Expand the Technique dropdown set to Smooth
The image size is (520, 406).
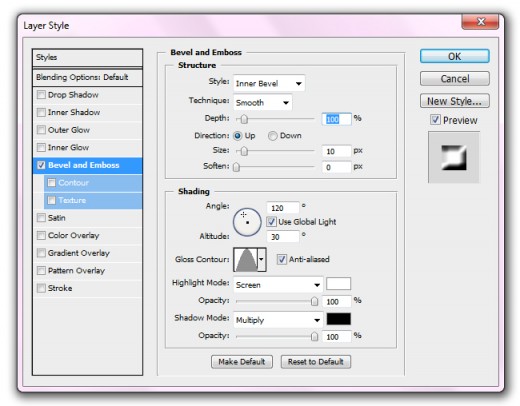click(263, 103)
